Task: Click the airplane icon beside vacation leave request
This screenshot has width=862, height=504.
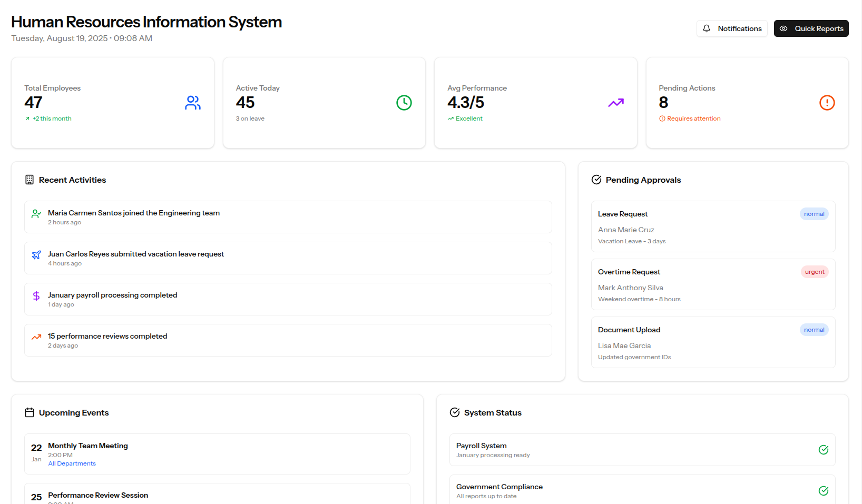Action: tap(36, 255)
